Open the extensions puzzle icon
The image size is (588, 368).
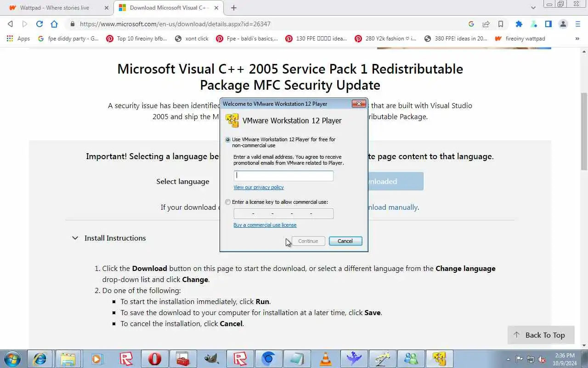pyautogui.click(x=519, y=24)
